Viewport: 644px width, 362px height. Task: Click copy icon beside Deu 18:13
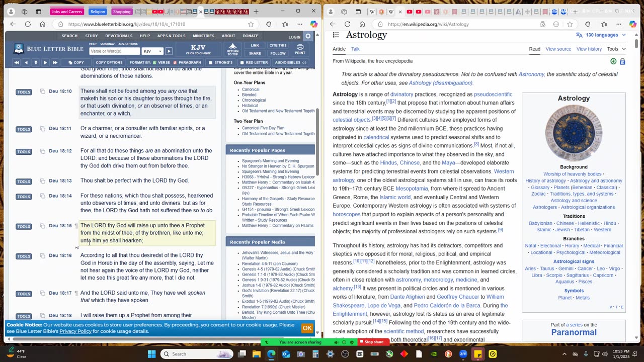pos(42,180)
